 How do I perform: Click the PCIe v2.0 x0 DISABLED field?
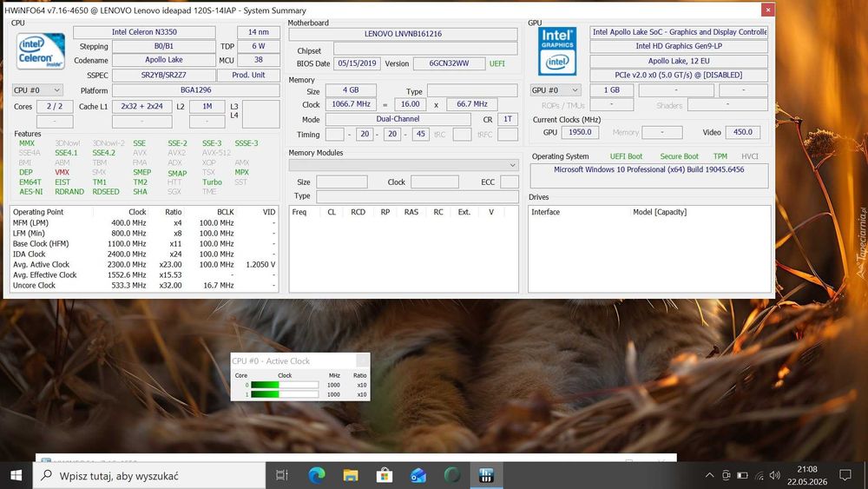(x=679, y=75)
